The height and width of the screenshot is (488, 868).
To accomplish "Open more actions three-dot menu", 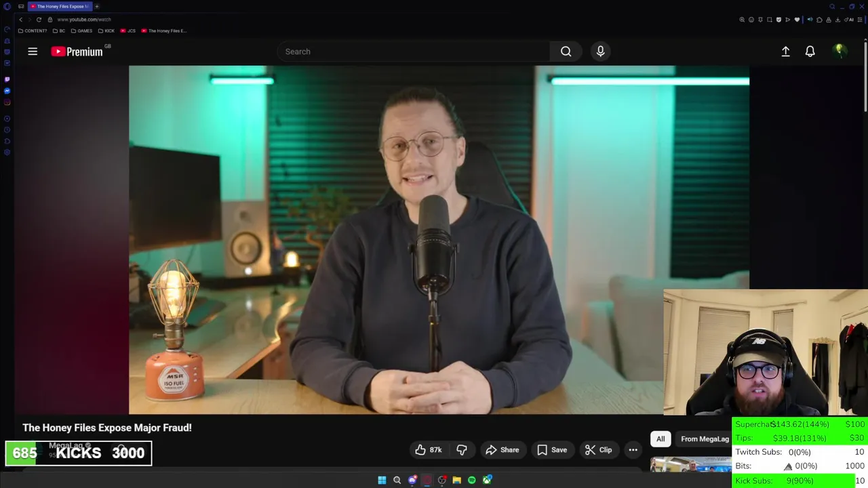I will 633,450.
